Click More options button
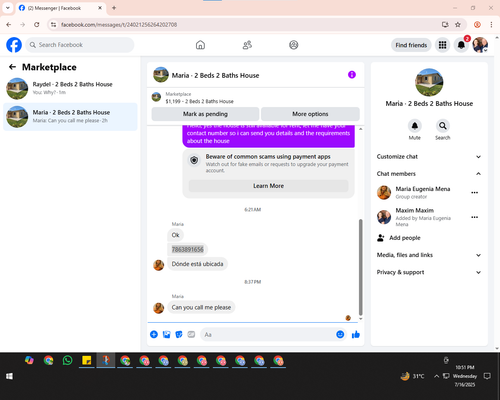 point(310,114)
